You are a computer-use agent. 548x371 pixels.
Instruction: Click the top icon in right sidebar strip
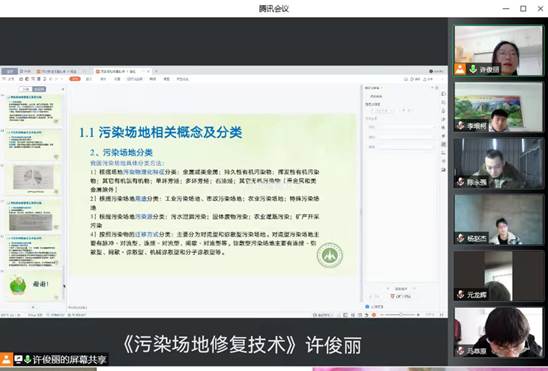444,94
